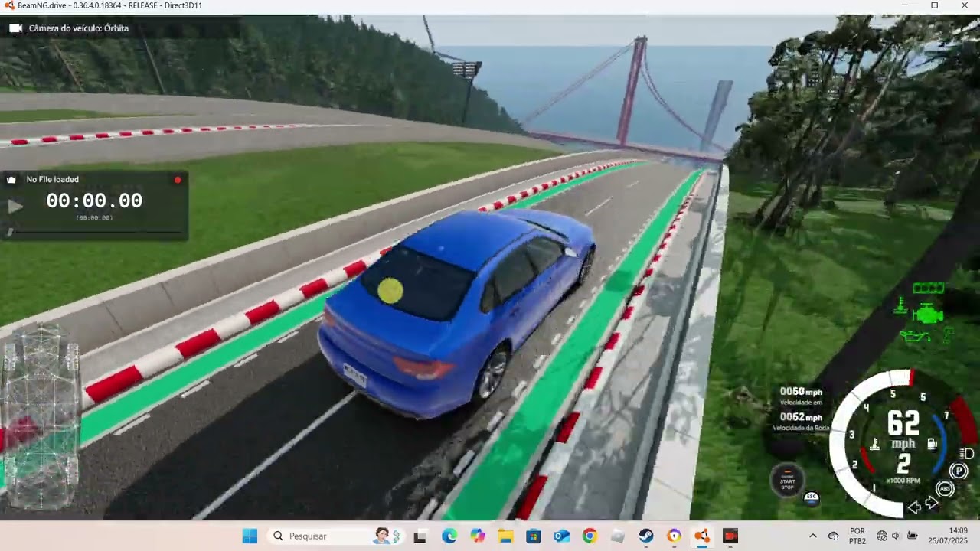The width and height of the screenshot is (980, 551).
Task: Click the coolant temperature icon inside gauge
Action: point(874,444)
